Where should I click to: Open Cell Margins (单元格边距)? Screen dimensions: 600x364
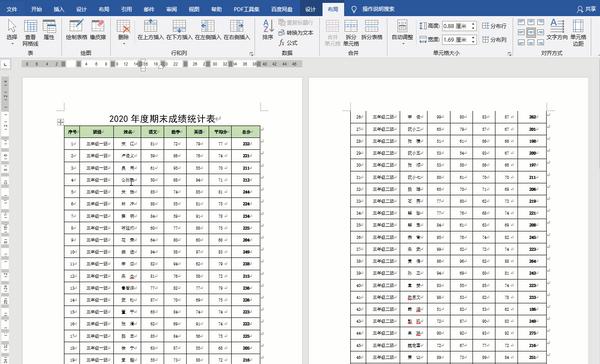[x=578, y=33]
